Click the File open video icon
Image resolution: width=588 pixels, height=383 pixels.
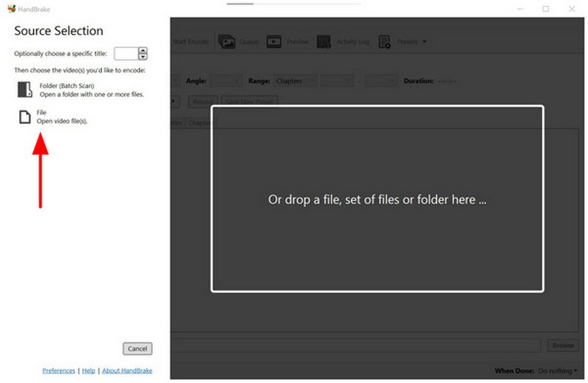[24, 116]
